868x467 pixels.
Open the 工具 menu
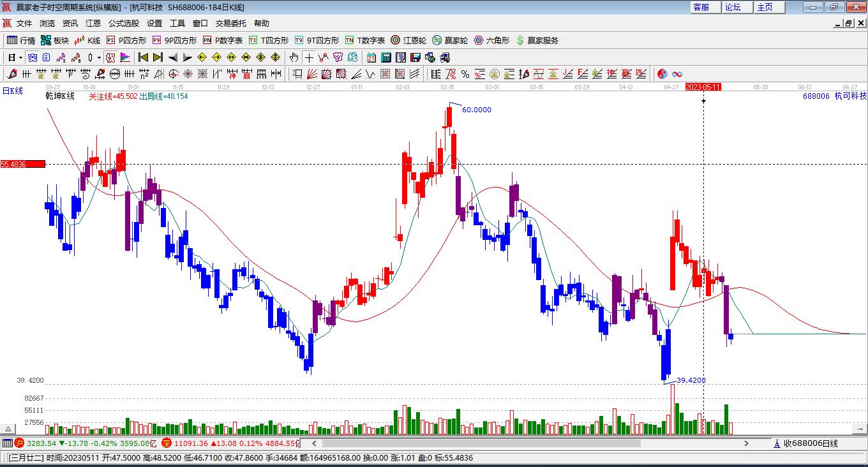(x=177, y=24)
